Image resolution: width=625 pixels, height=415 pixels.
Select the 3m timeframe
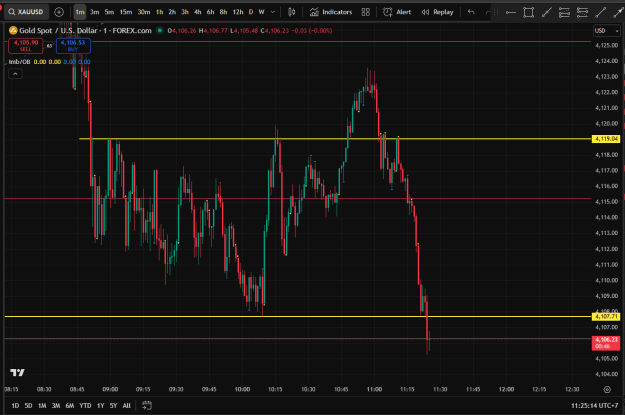(94, 12)
